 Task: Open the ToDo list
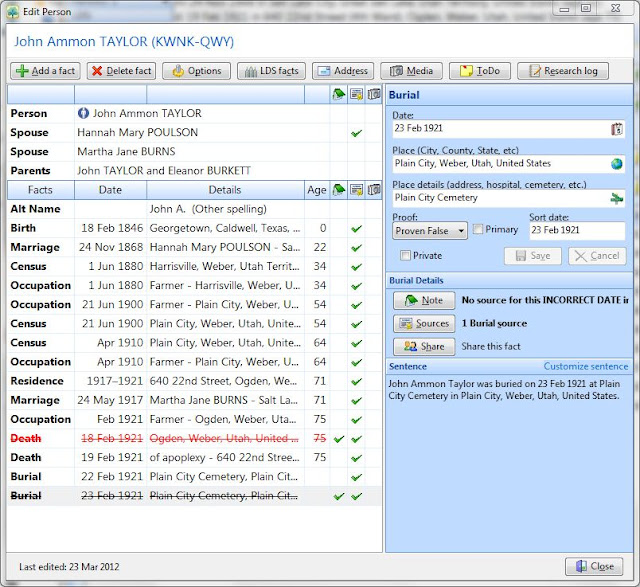coord(480,71)
